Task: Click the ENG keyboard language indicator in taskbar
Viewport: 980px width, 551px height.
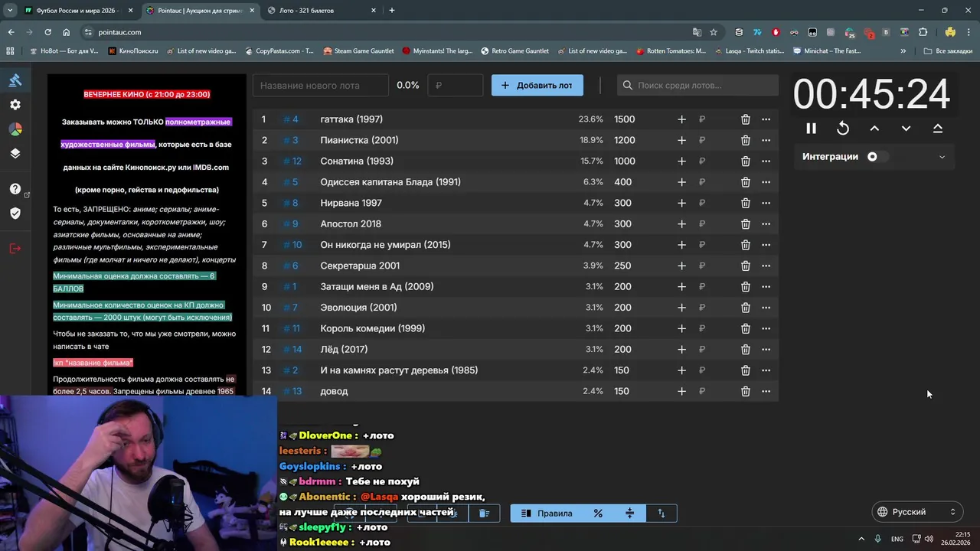Action: (897, 539)
